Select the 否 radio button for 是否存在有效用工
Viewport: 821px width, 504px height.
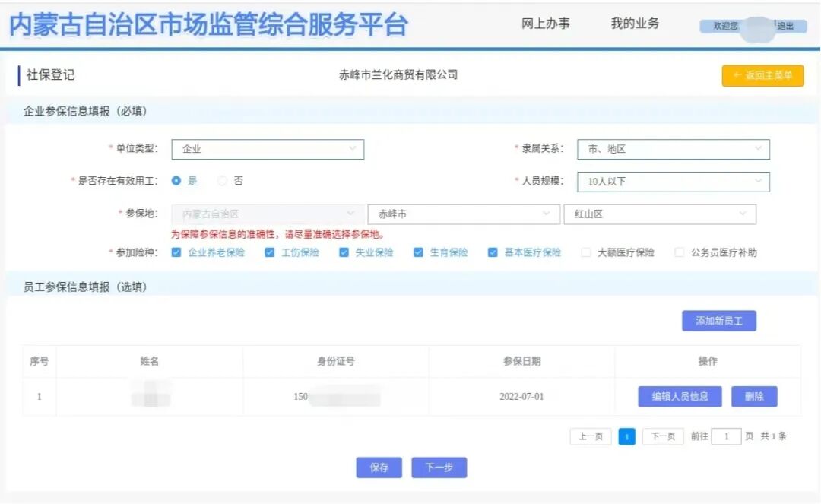220,181
